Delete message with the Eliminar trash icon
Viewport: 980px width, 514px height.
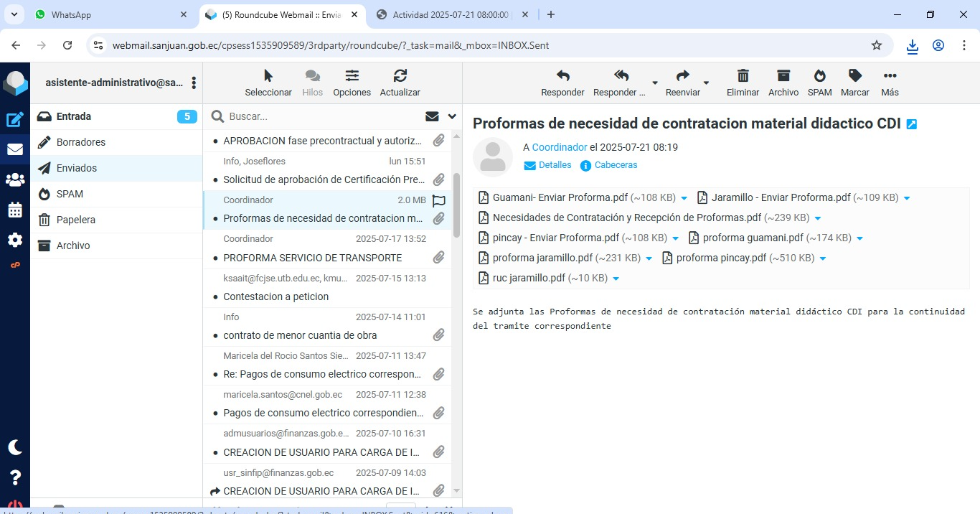(743, 76)
